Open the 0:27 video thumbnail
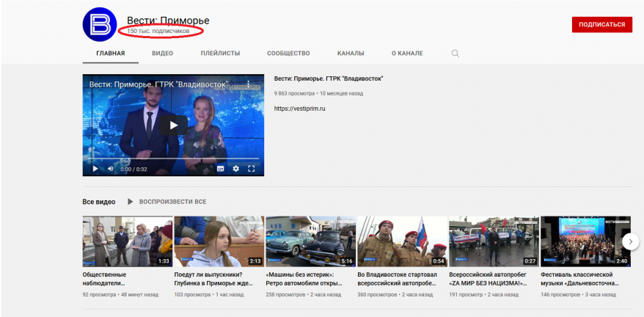 pos(494,241)
